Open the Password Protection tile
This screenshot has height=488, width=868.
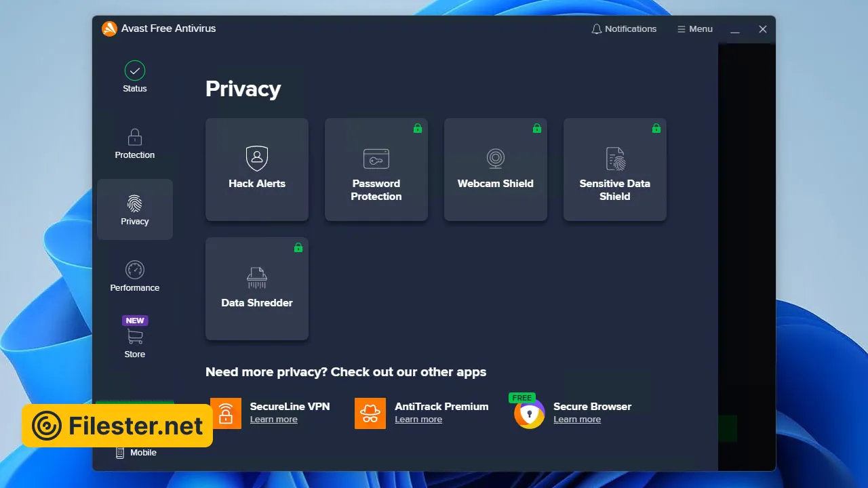click(x=376, y=169)
